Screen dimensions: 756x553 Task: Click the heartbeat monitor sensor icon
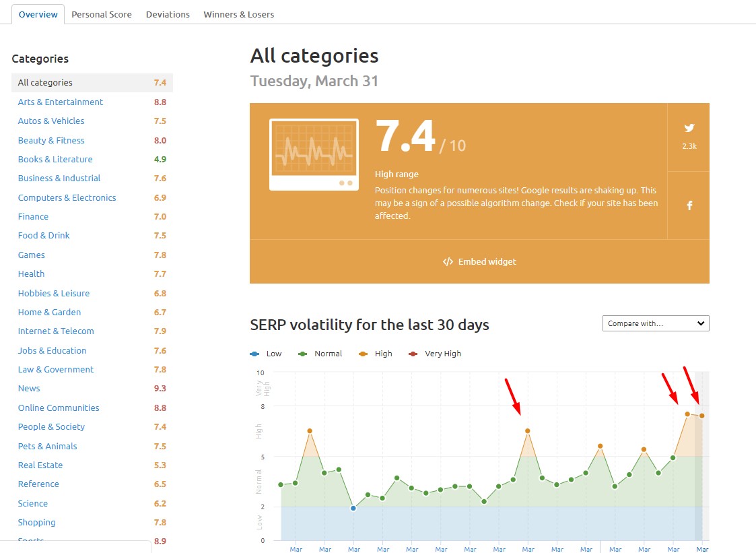(x=314, y=155)
